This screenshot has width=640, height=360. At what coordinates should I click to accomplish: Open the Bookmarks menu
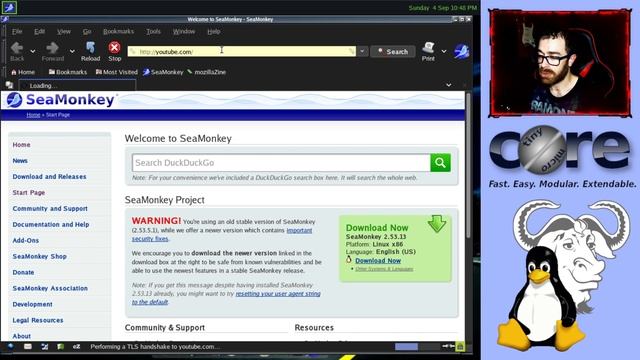(x=118, y=31)
